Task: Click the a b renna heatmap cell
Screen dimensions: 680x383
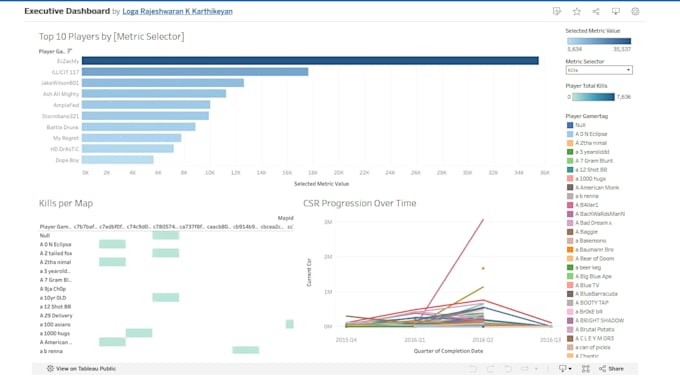Action: (x=245, y=350)
